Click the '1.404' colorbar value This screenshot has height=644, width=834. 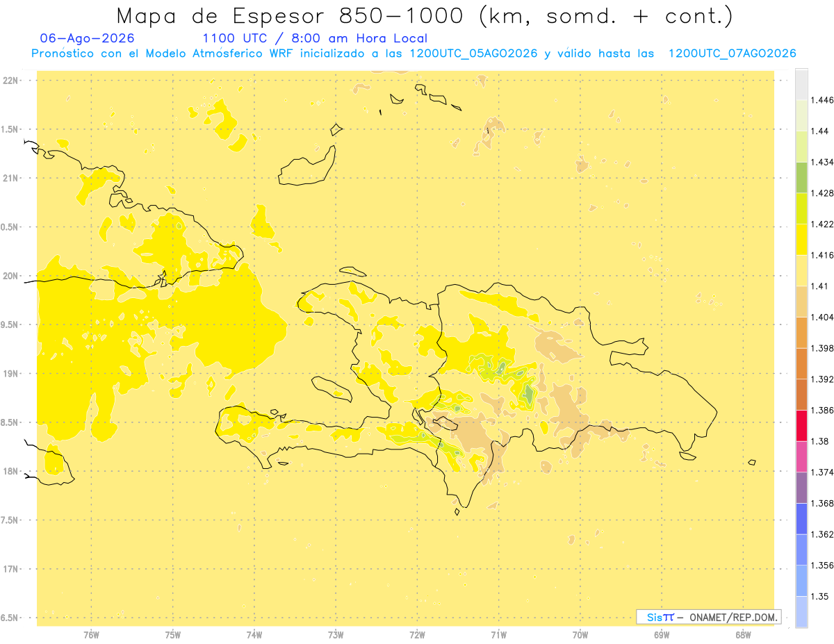pos(822,317)
